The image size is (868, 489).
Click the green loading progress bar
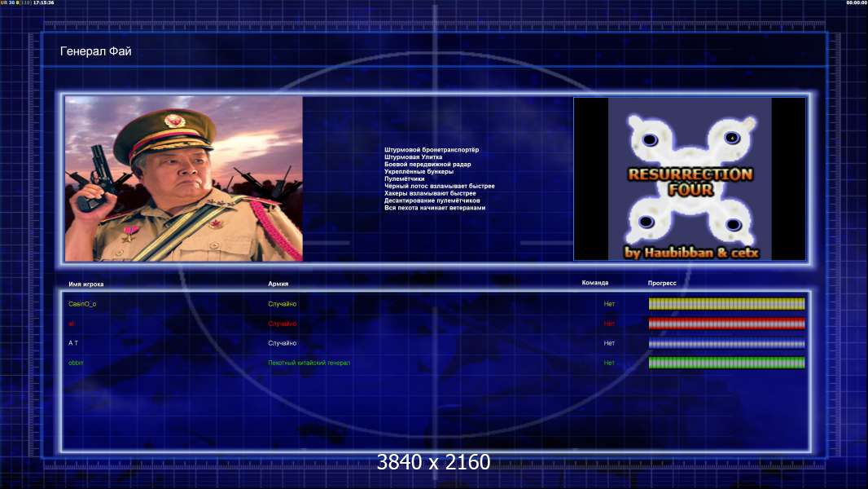(x=726, y=363)
